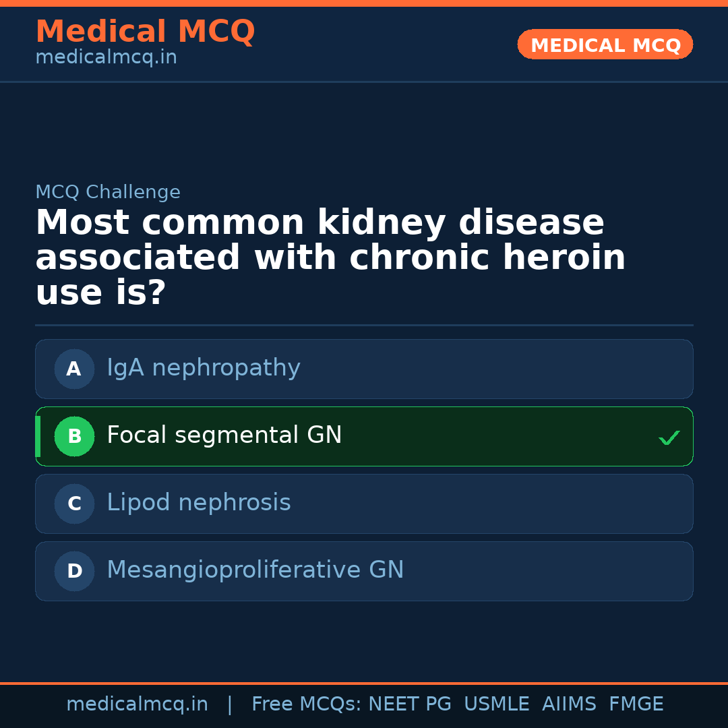This screenshot has width=728, height=728.
Task: Click the MCQ Challenge label
Action: point(108,192)
